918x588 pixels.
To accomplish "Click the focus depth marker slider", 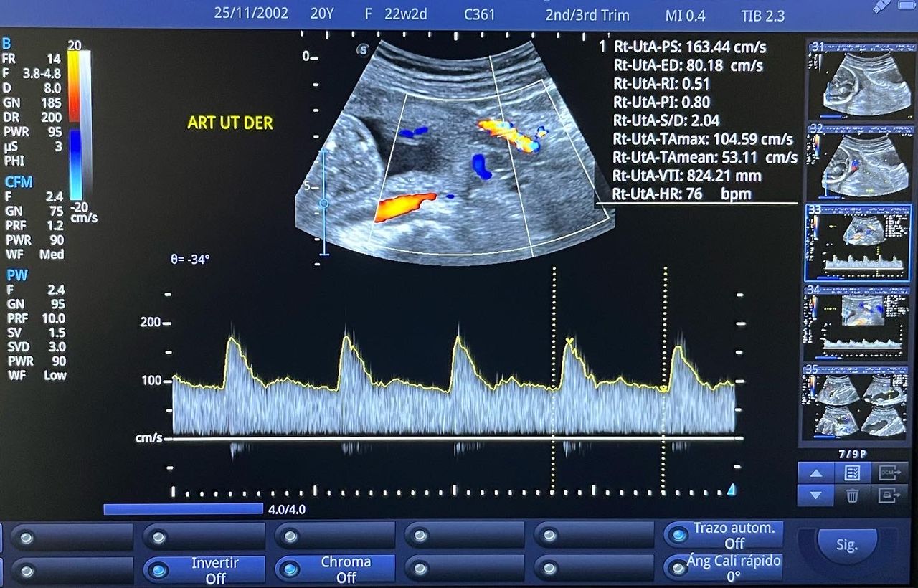I will (x=323, y=203).
